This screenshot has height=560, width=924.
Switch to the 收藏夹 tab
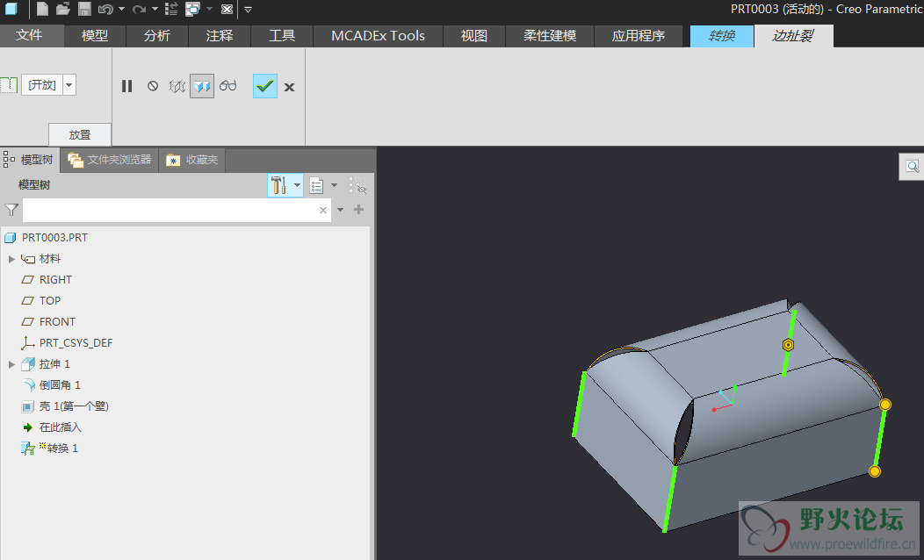coord(192,160)
